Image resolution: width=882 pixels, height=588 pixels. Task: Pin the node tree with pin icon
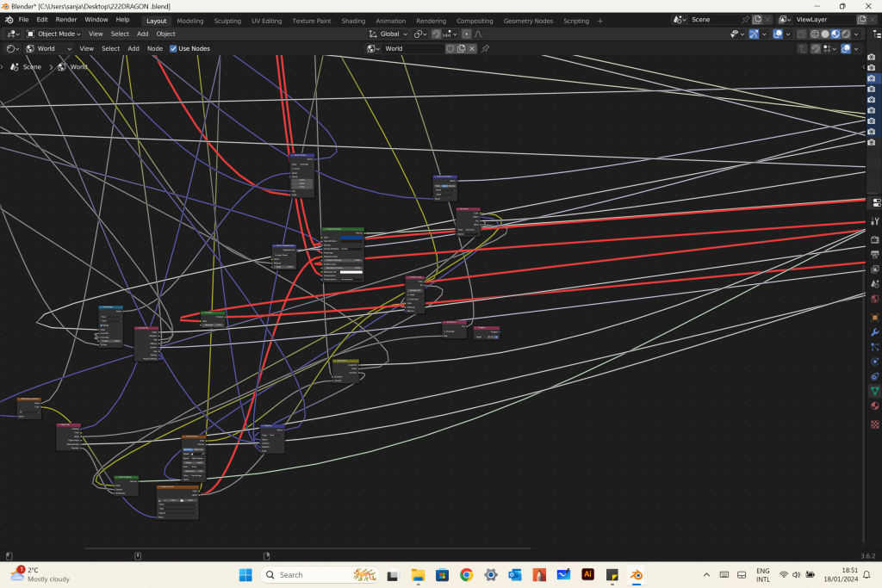[486, 48]
